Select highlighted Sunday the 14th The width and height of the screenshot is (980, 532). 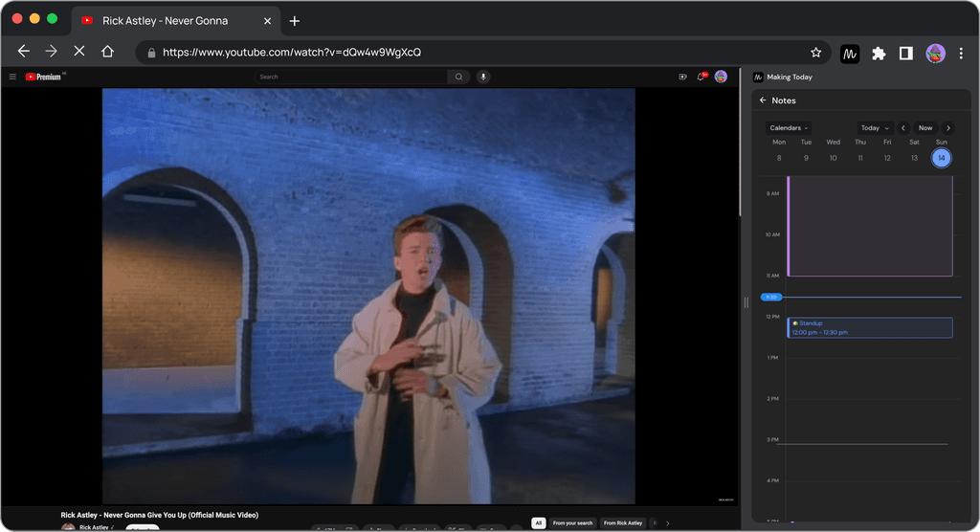click(x=942, y=158)
